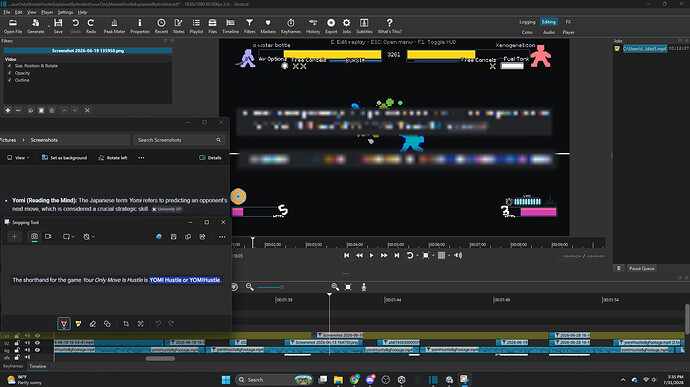Play the video in the player

[371, 255]
